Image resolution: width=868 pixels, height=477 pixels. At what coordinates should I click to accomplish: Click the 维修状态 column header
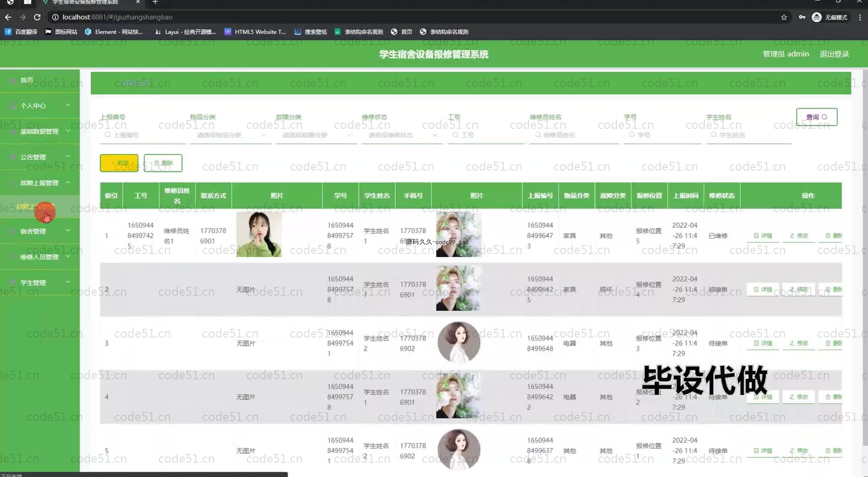722,195
